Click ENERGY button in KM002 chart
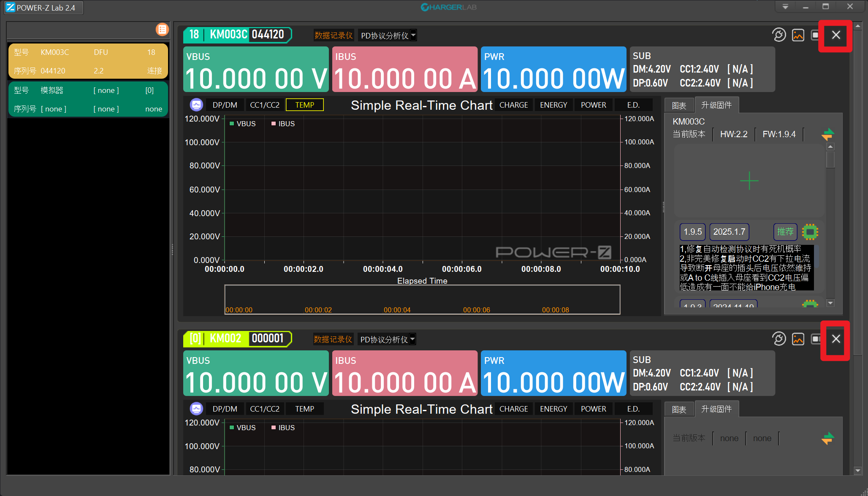This screenshot has width=868, height=496. [x=553, y=409]
